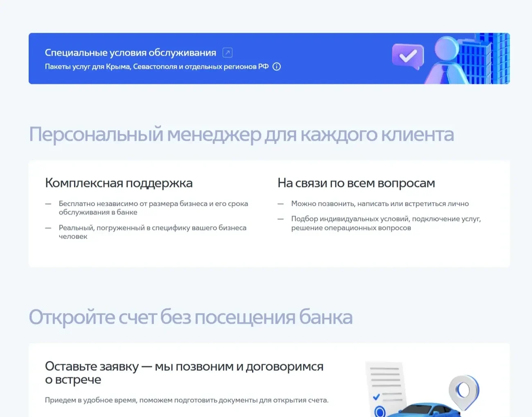
Task: Click Можно позвонить, написать или встретиться line
Action: 380,204
